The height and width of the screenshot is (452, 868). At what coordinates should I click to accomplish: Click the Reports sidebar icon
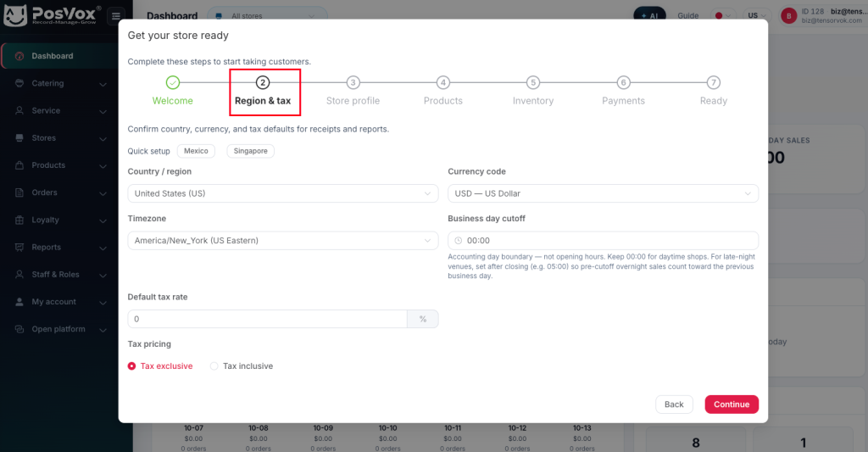(x=19, y=247)
